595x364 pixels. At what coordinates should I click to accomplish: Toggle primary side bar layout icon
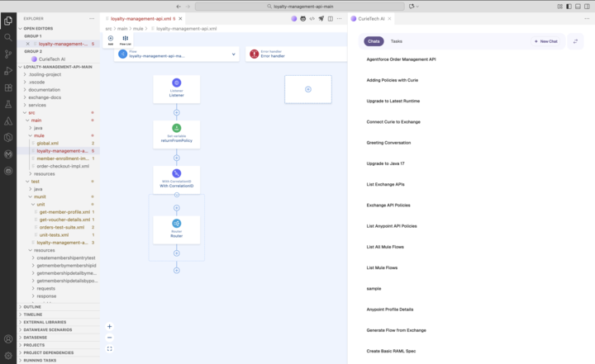[x=569, y=7]
